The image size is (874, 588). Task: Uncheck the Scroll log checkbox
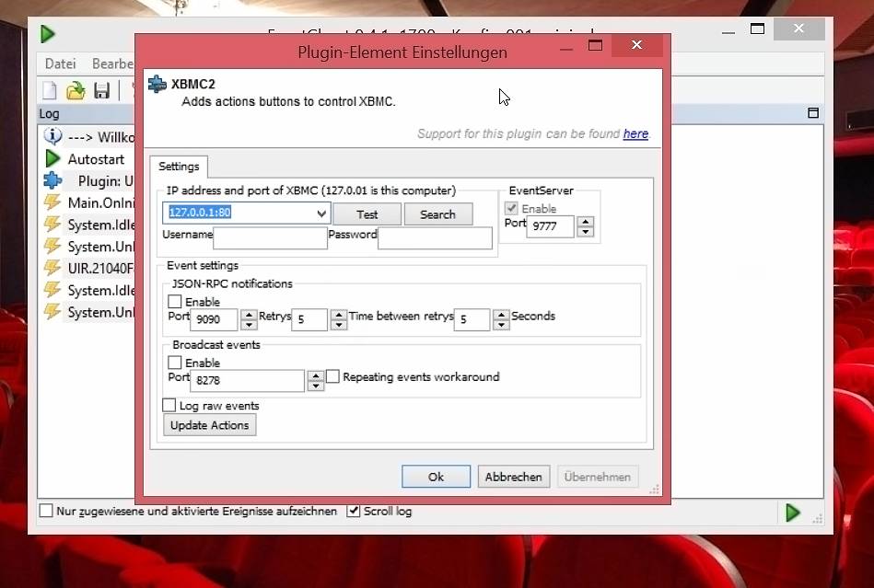354,511
